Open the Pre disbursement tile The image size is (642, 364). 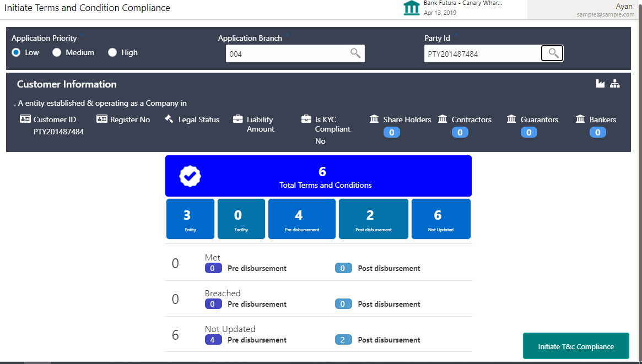(x=301, y=219)
